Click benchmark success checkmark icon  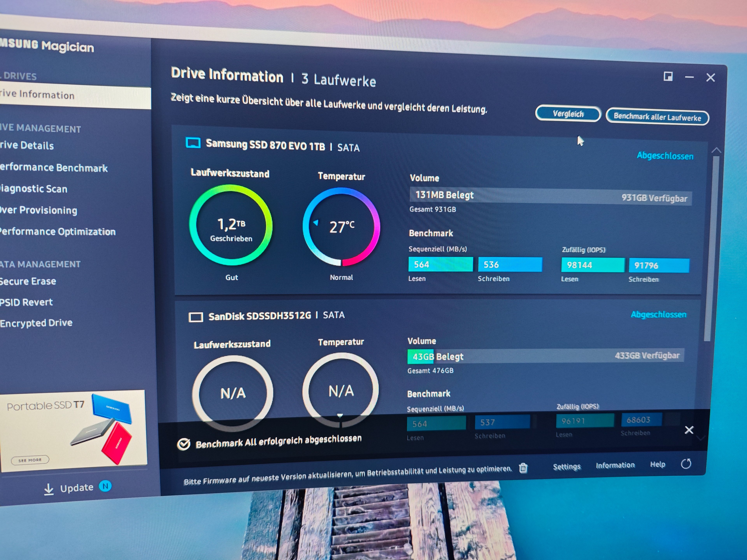coord(184,444)
